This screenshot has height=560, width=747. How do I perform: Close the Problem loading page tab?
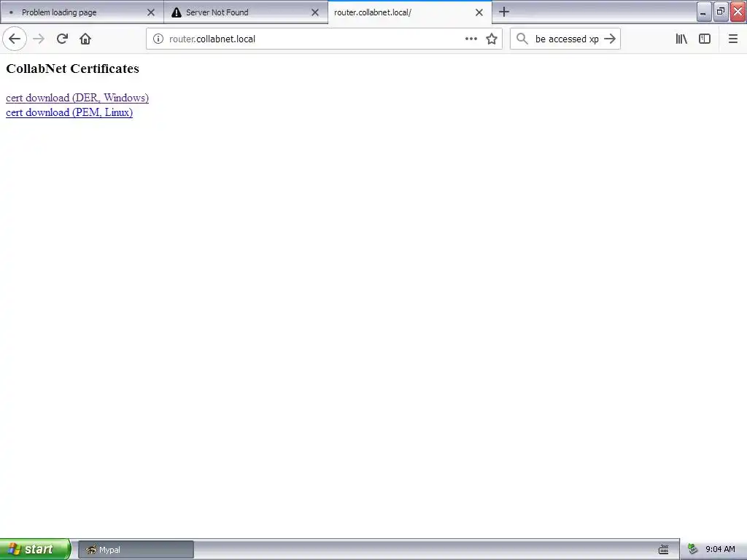point(151,12)
